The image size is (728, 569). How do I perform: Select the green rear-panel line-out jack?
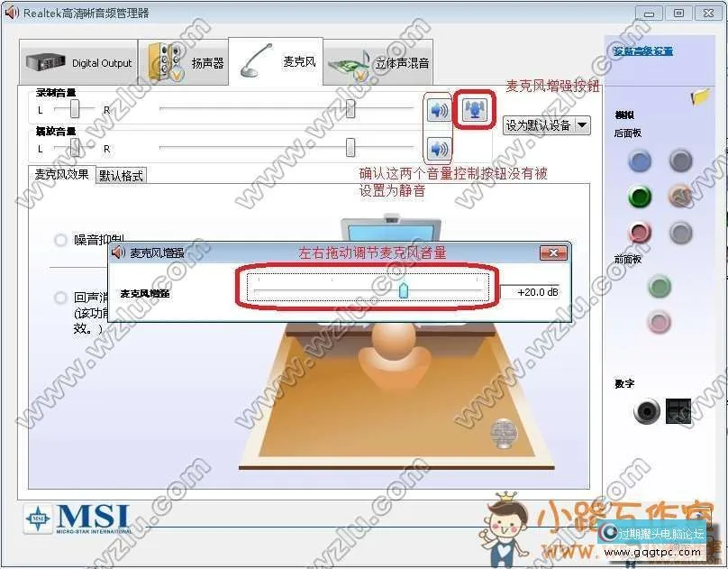tap(640, 197)
